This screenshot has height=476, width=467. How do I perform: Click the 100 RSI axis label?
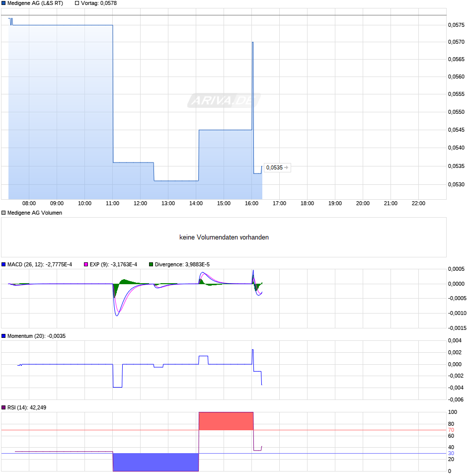(453, 412)
